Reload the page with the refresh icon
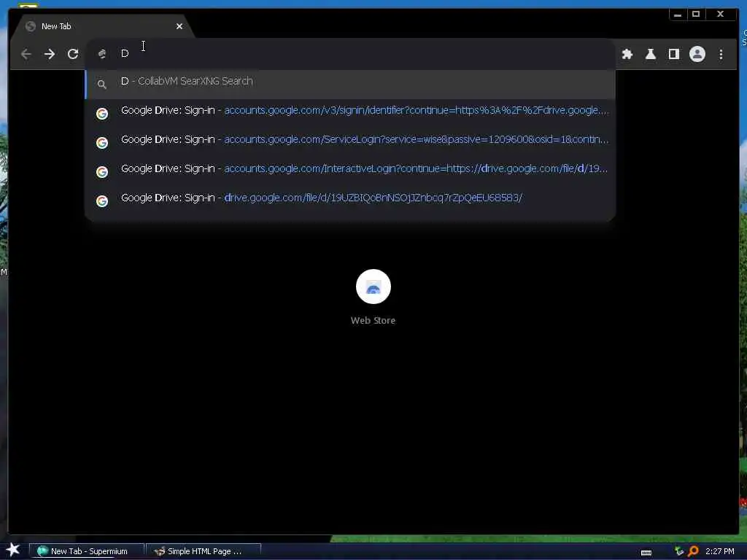The height and width of the screenshot is (560, 747). point(73,54)
